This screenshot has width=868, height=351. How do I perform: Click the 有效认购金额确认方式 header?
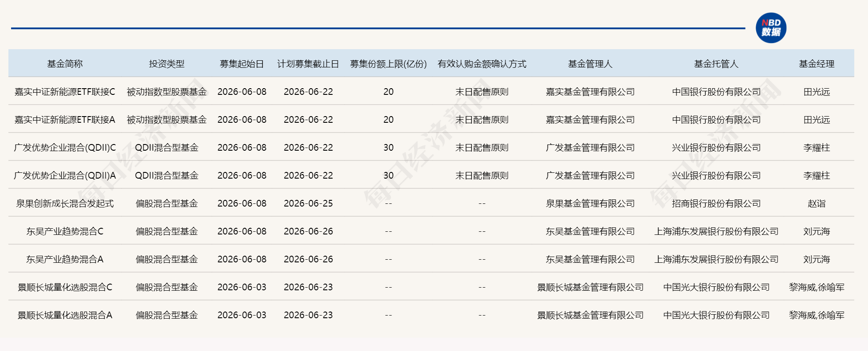pyautogui.click(x=482, y=64)
